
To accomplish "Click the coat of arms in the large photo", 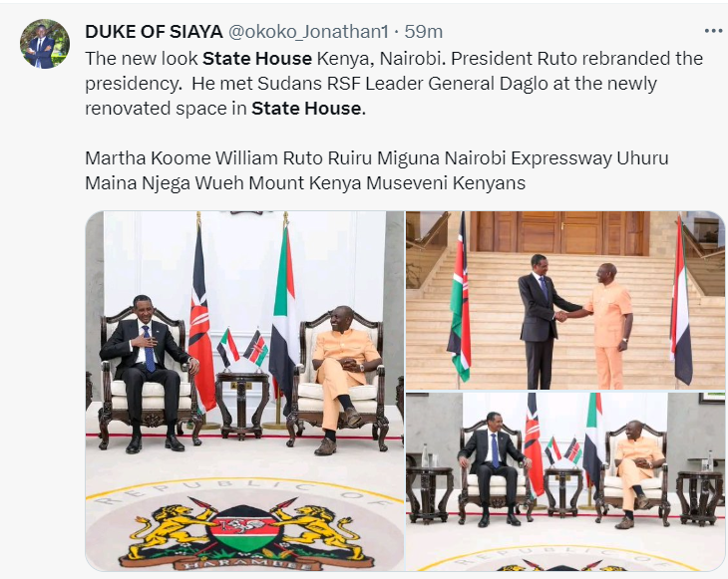I will [243, 527].
